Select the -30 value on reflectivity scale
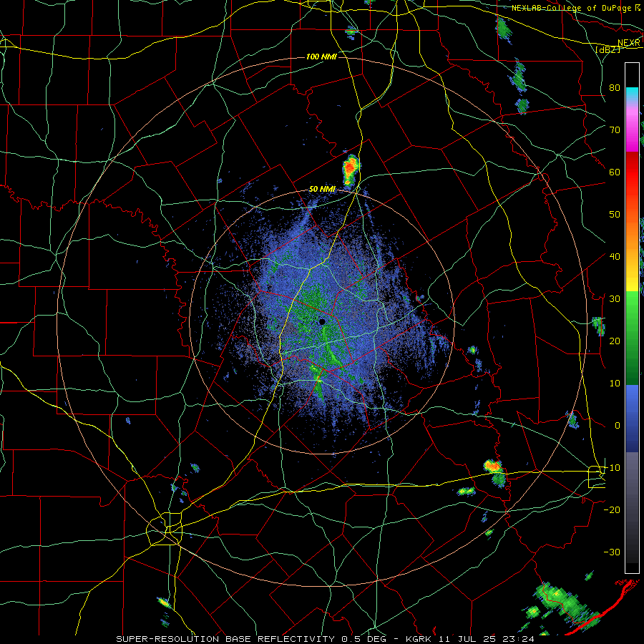 pos(612,552)
